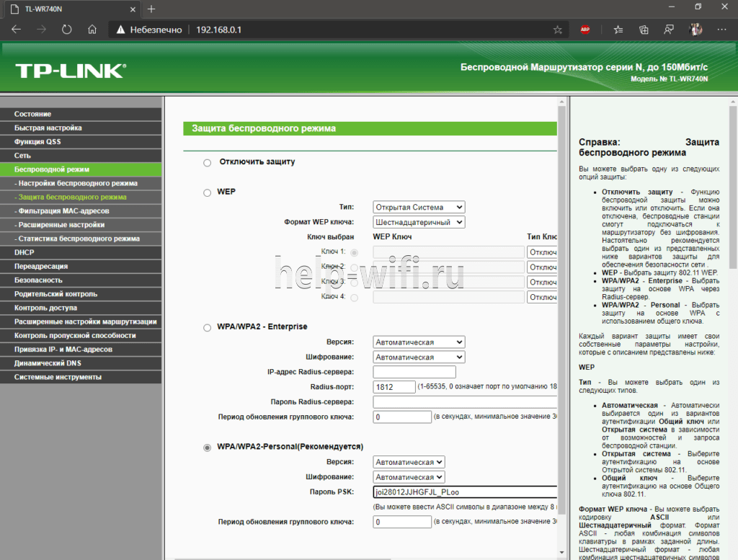Open WPA/WPA2-Personal Версия dropdown
738x560 pixels.
coord(409,462)
